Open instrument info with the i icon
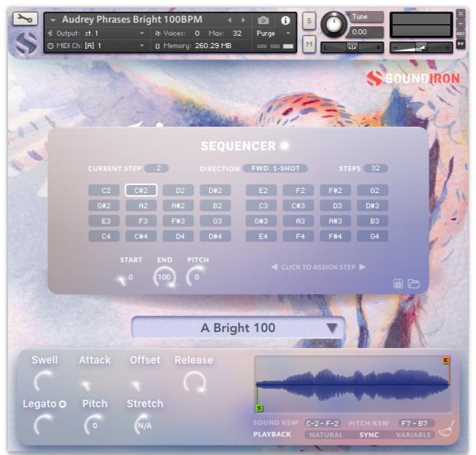The image size is (476, 455). point(285,20)
